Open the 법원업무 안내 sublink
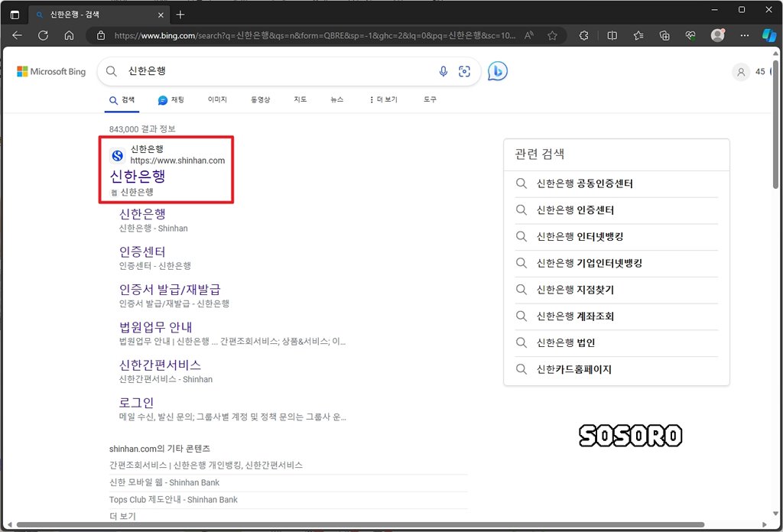The image size is (783, 532). pos(155,327)
